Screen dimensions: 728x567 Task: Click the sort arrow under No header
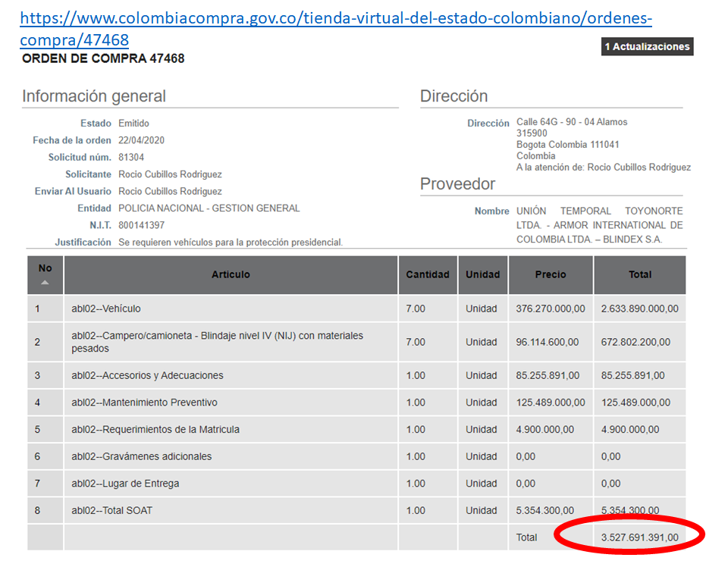pos(45,283)
